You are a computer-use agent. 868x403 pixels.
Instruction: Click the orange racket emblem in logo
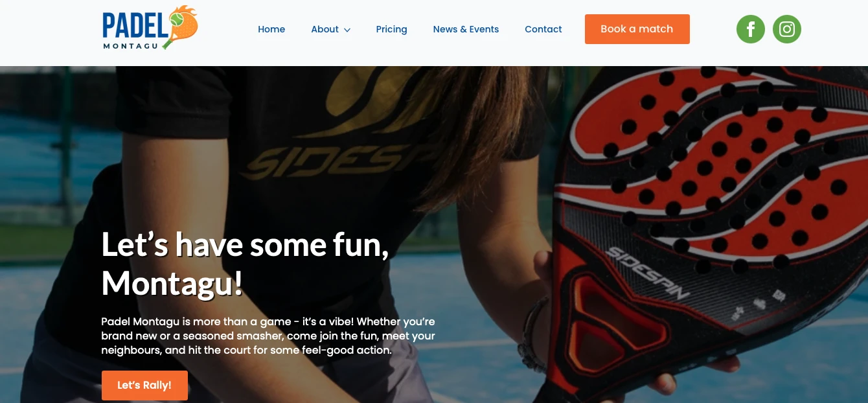(181, 26)
